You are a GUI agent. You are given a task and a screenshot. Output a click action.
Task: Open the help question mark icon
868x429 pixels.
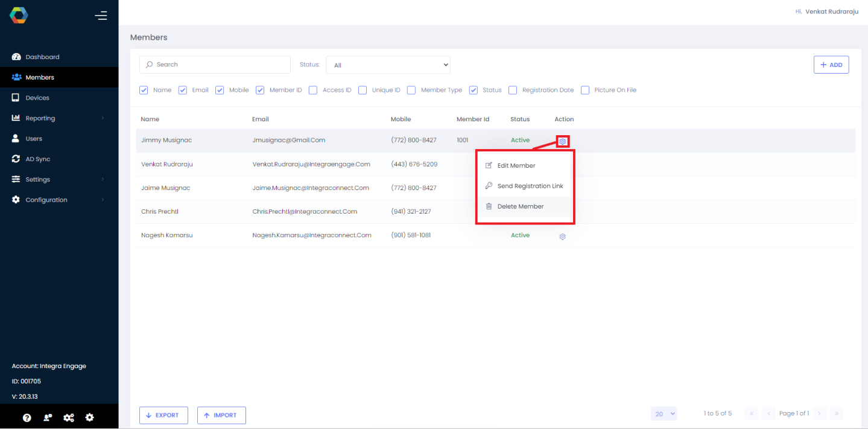click(26, 417)
